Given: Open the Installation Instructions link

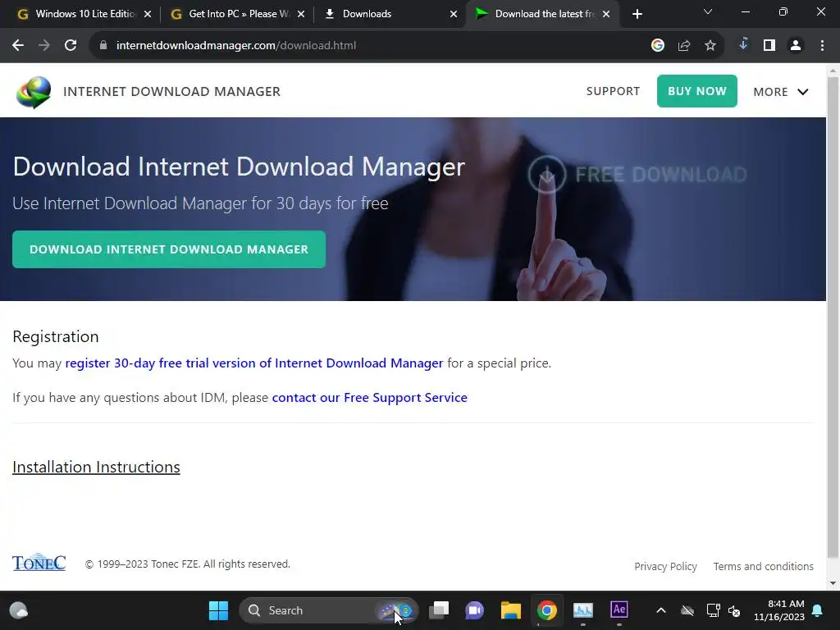Looking at the screenshot, I should tap(97, 467).
